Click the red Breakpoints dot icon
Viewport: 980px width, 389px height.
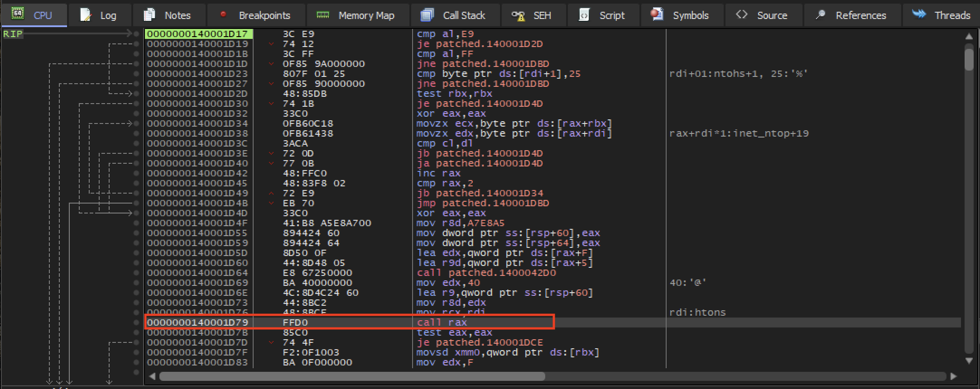tap(223, 14)
